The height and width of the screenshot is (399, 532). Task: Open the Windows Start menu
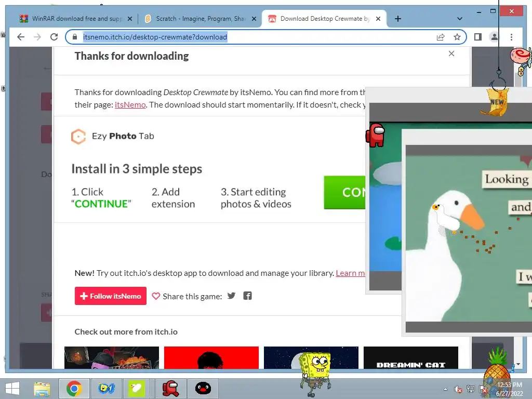pos(12,389)
